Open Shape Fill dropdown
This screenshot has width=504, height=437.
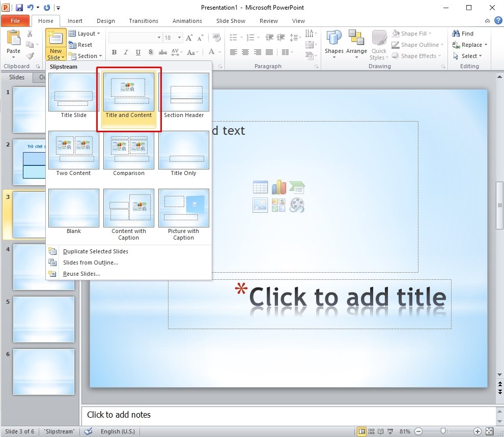point(413,34)
